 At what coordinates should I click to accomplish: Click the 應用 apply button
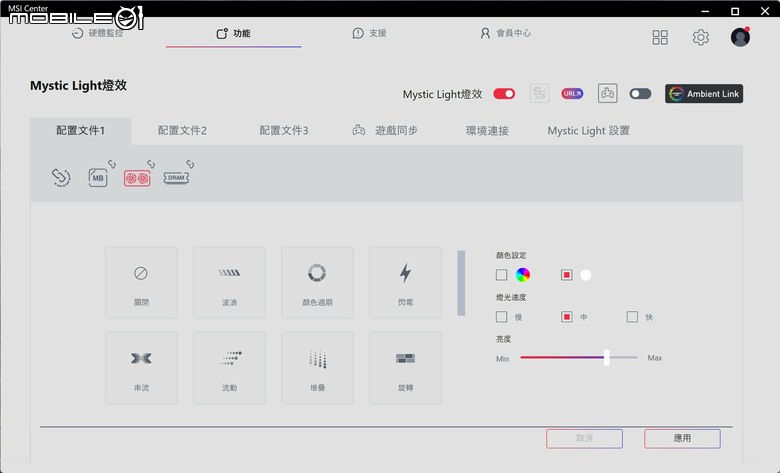point(682,438)
